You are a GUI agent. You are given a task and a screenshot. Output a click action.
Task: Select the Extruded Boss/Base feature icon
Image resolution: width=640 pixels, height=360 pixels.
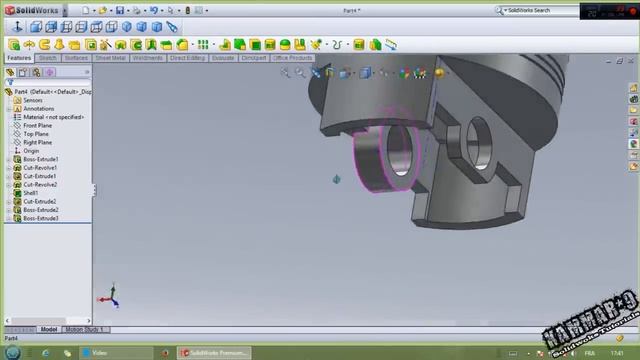coord(14,44)
